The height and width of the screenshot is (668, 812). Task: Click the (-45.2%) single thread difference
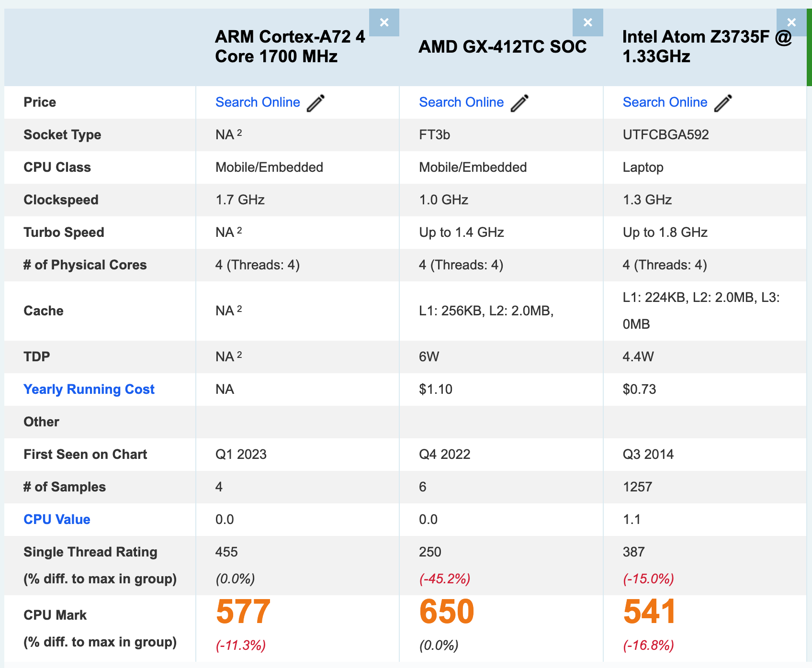pyautogui.click(x=445, y=579)
